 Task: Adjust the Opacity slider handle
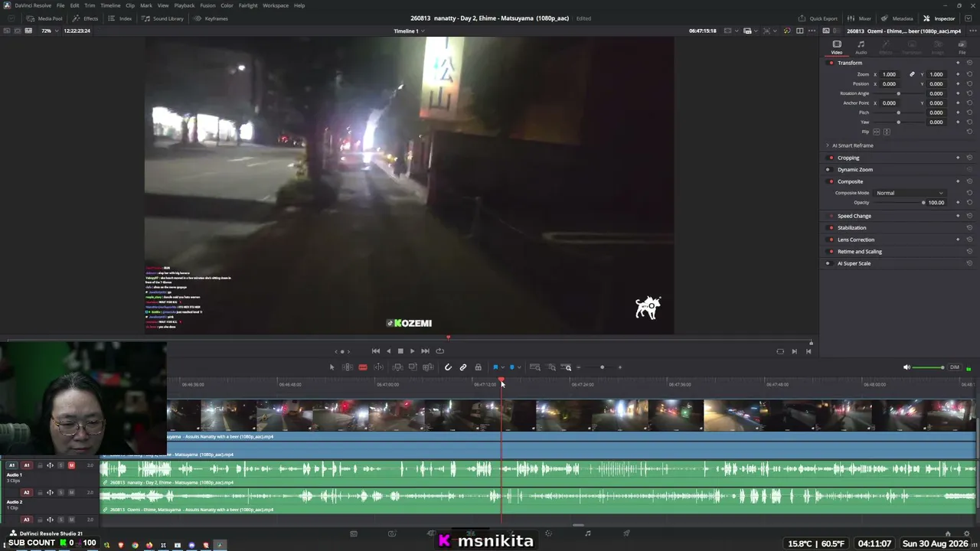click(x=923, y=203)
